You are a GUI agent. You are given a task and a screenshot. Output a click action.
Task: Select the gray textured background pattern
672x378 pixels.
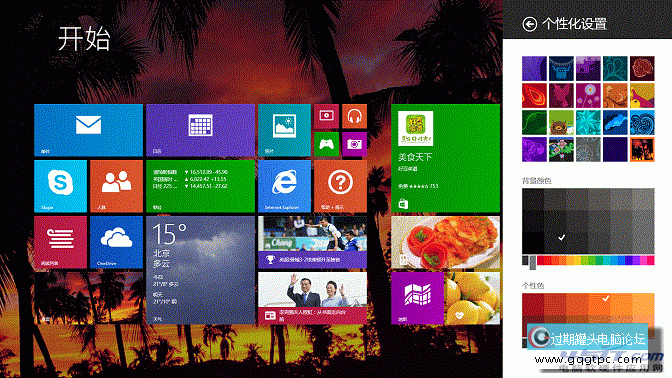588,149
